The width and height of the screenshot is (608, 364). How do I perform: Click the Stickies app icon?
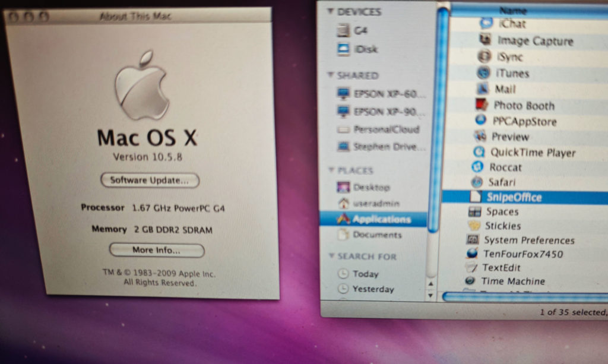(x=474, y=226)
